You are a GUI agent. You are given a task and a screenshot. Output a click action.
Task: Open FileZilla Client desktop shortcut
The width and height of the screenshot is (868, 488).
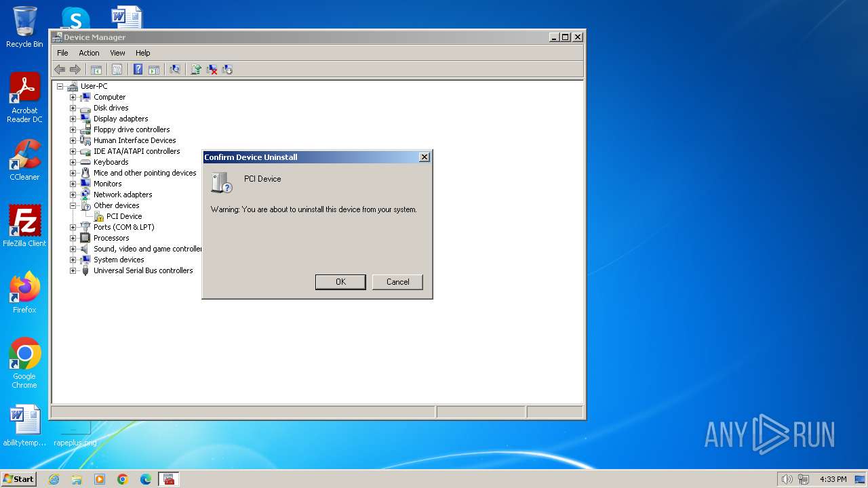click(24, 226)
